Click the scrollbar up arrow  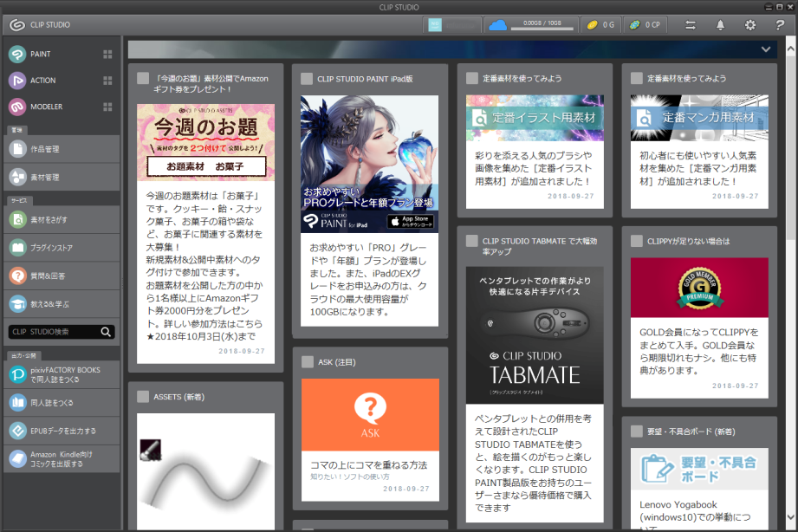790,49
